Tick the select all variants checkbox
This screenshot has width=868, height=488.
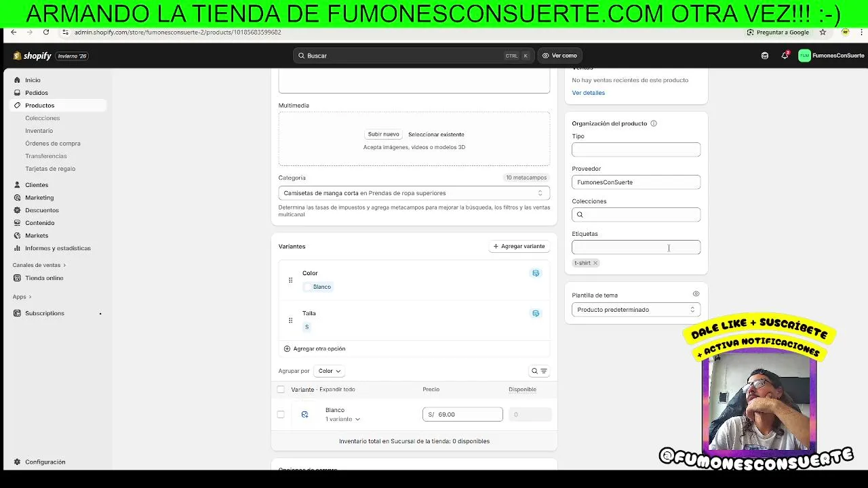point(281,389)
